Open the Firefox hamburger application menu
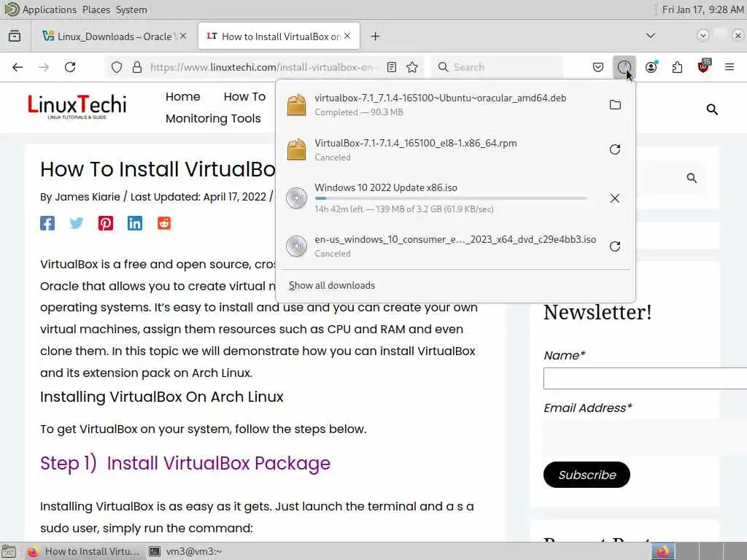The height and width of the screenshot is (560, 747). pos(729,67)
